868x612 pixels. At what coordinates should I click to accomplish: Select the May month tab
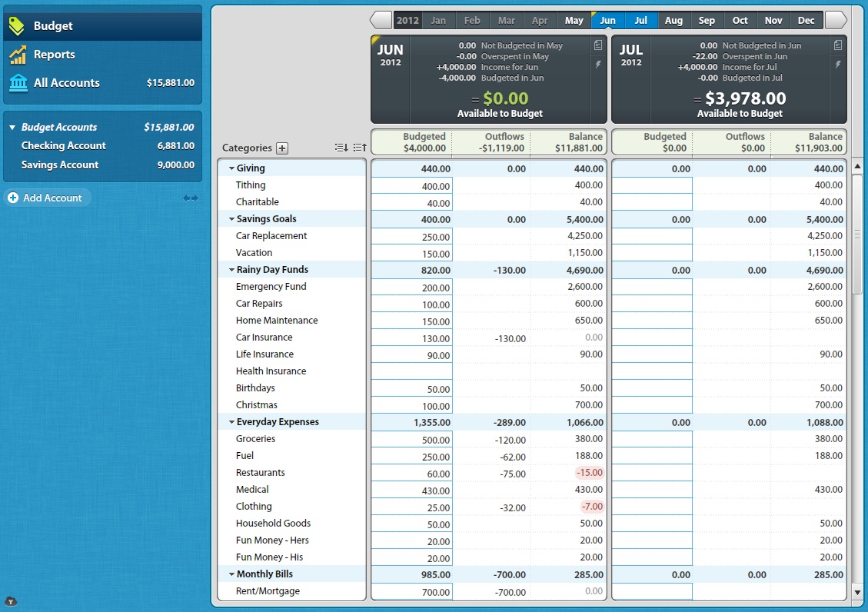574,21
